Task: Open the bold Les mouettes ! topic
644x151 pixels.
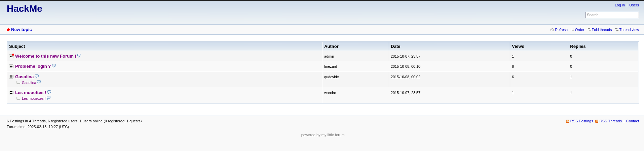Action: [31, 93]
